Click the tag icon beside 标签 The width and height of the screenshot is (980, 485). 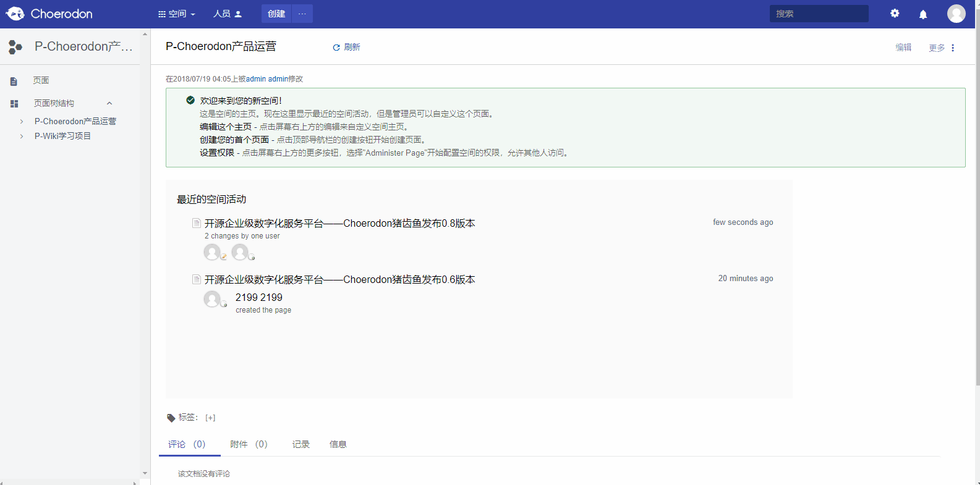click(171, 418)
